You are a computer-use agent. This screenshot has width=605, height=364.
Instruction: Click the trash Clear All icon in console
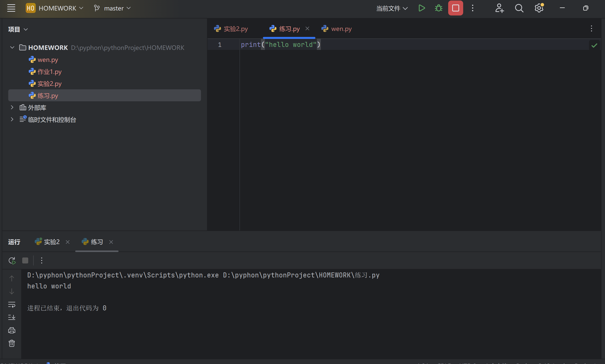(x=12, y=344)
